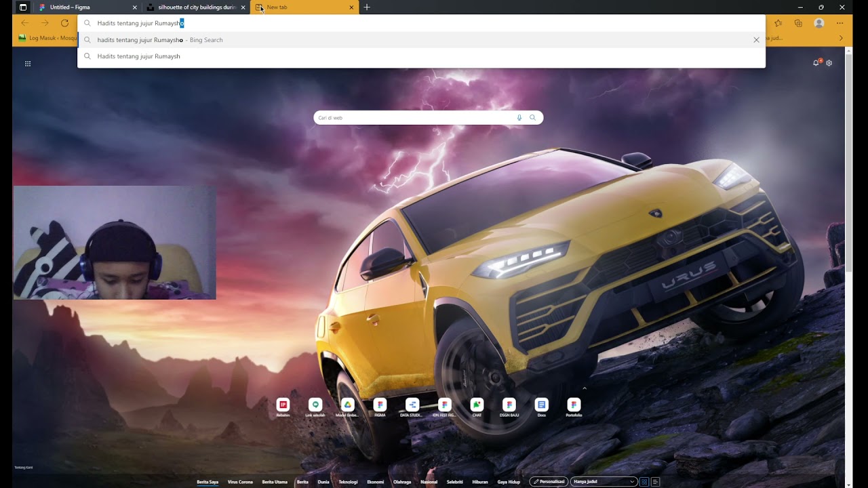
Task: Select the Ekonomi news tab
Action: pyautogui.click(x=376, y=482)
